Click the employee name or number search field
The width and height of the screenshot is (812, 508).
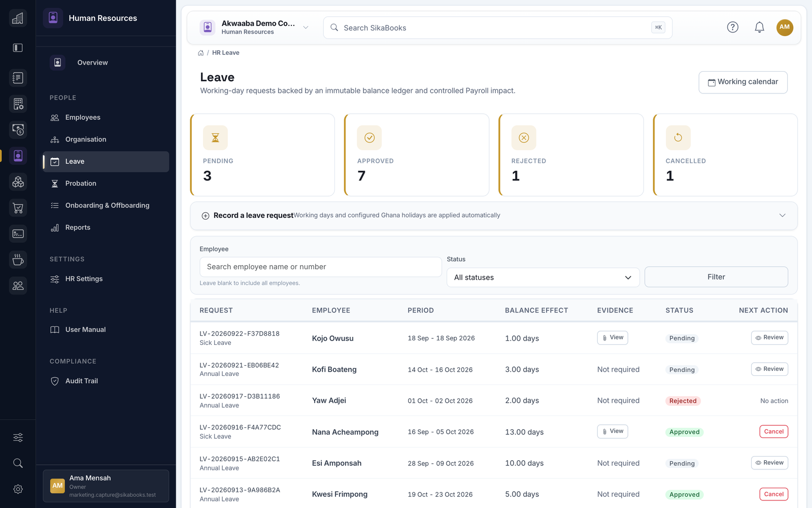coord(320,267)
